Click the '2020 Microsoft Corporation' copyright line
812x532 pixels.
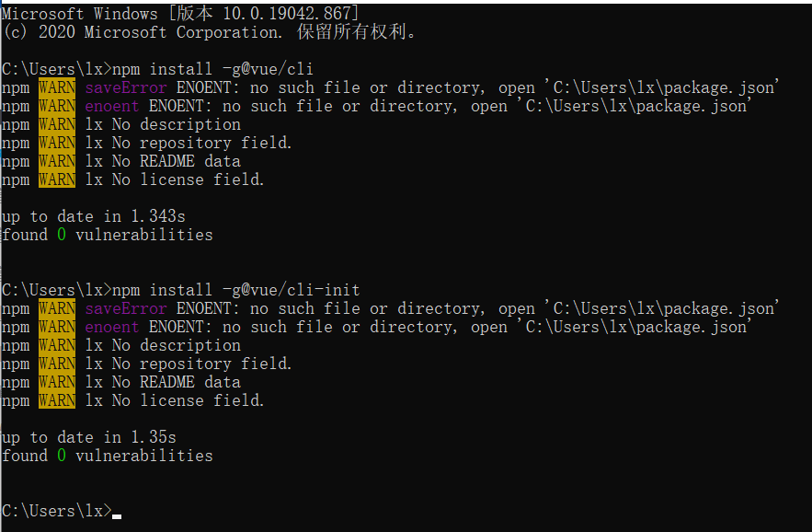pyautogui.click(x=210, y=32)
